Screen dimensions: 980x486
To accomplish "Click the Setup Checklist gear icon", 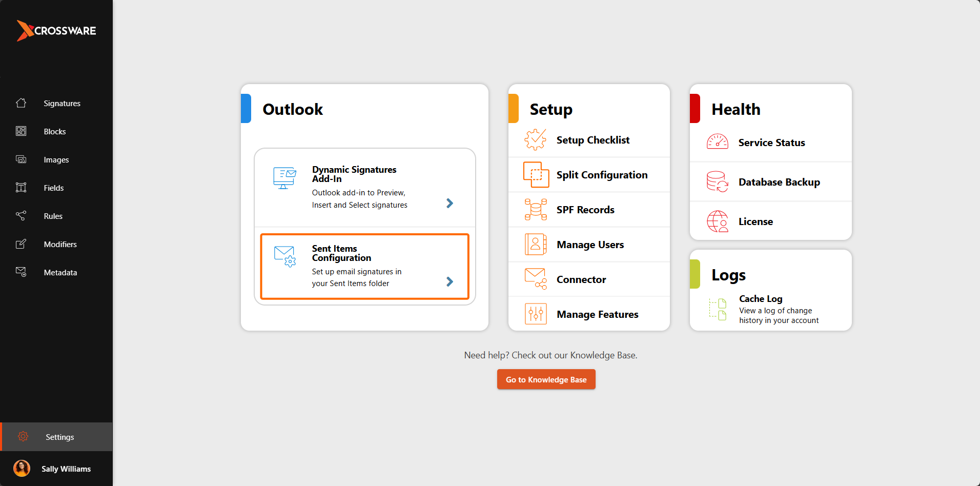I will pos(536,140).
